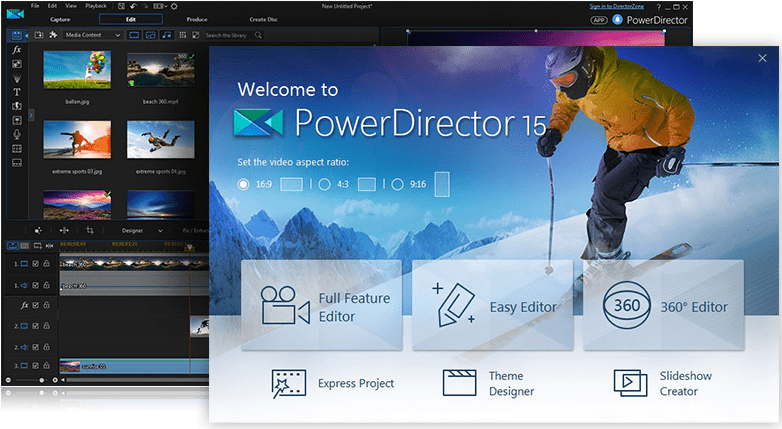782x429 pixels.
Task: Open the Effect Room fx icon
Action: [x=17, y=49]
